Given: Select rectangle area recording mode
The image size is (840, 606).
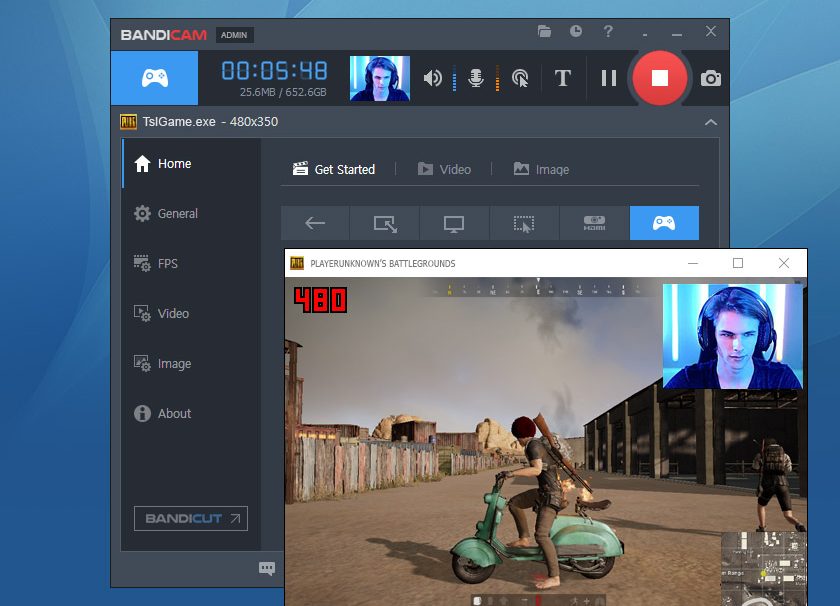Looking at the screenshot, I should [385, 223].
